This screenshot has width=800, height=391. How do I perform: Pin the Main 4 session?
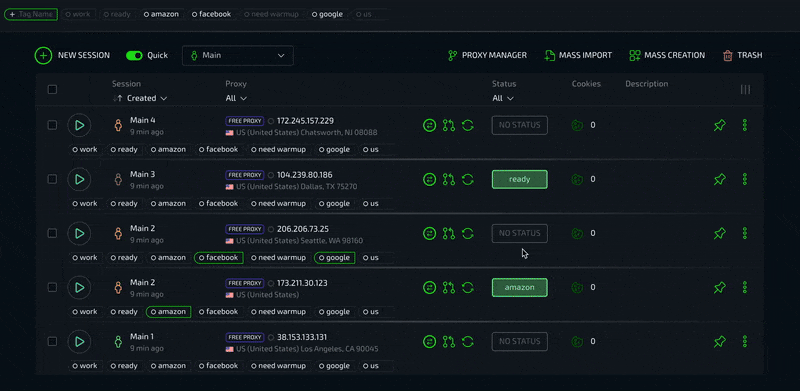720,125
